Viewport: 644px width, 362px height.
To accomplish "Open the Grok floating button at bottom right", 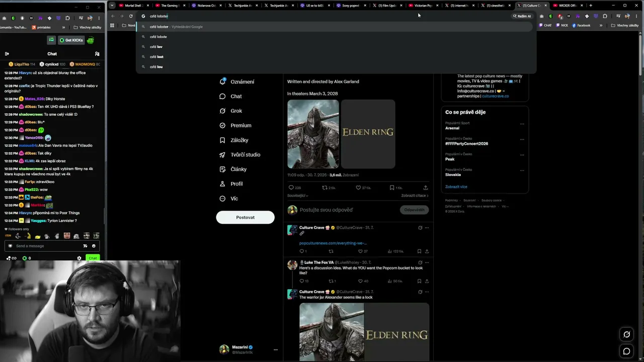I will point(626,334).
